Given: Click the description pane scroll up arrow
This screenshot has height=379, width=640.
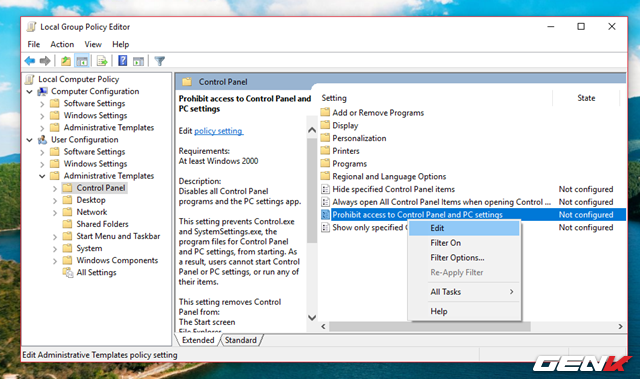Looking at the screenshot, I should [312, 130].
